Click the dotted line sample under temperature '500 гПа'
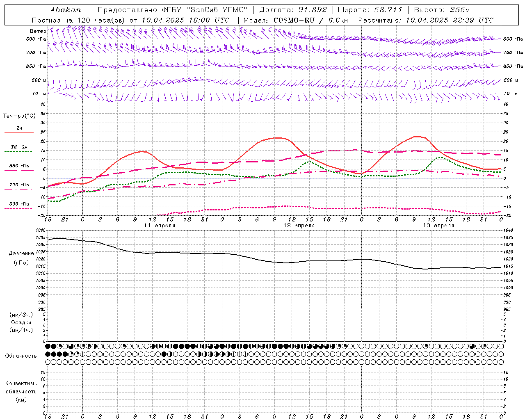The image size is (525, 420). click(19, 209)
